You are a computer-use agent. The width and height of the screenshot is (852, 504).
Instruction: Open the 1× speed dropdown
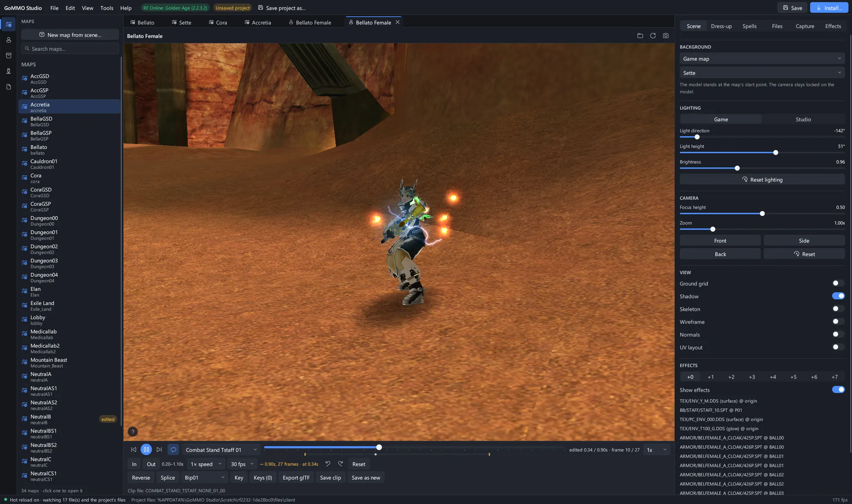(x=206, y=464)
